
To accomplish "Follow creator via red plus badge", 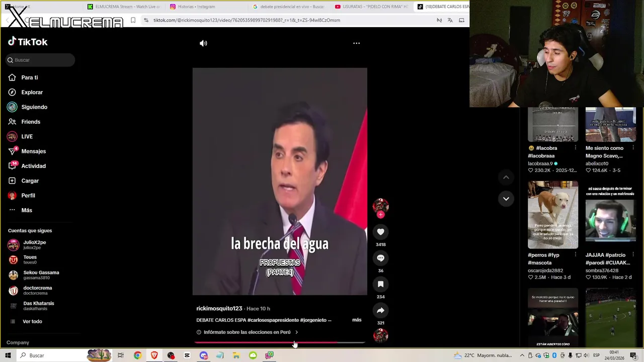I will pos(380,215).
